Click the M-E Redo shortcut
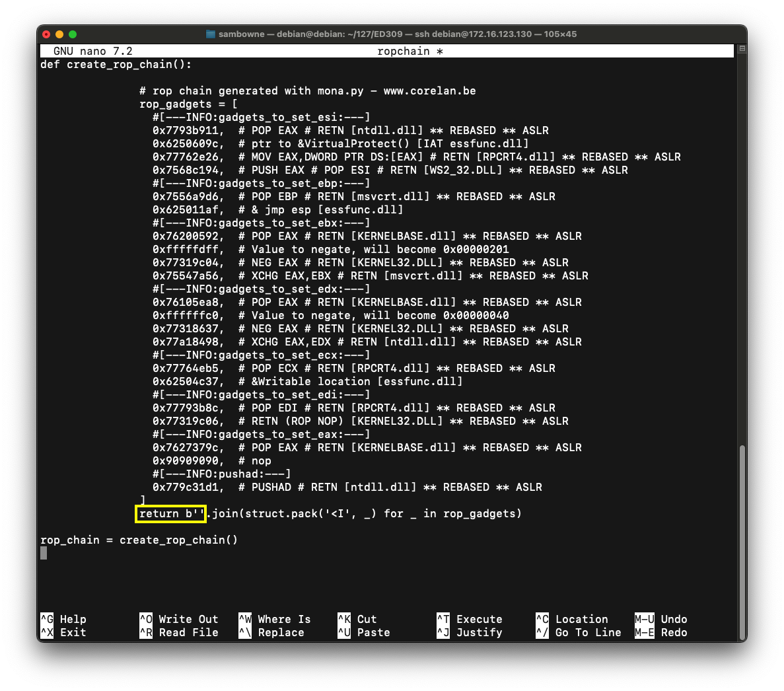This screenshot has height=691, width=784. (661, 632)
